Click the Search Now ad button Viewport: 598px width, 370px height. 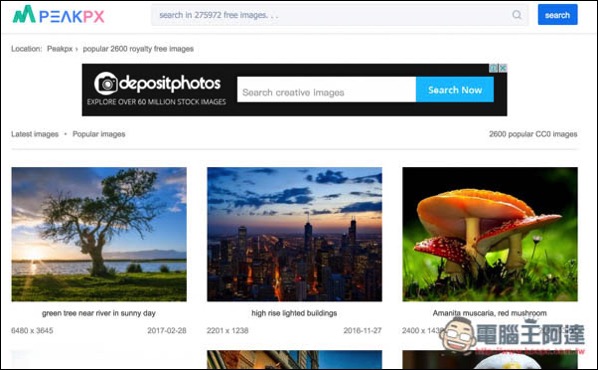pyautogui.click(x=455, y=90)
